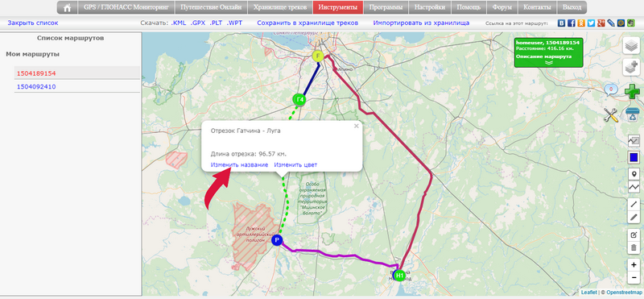
Task: Zoom in with the plus button
Action: (634, 265)
